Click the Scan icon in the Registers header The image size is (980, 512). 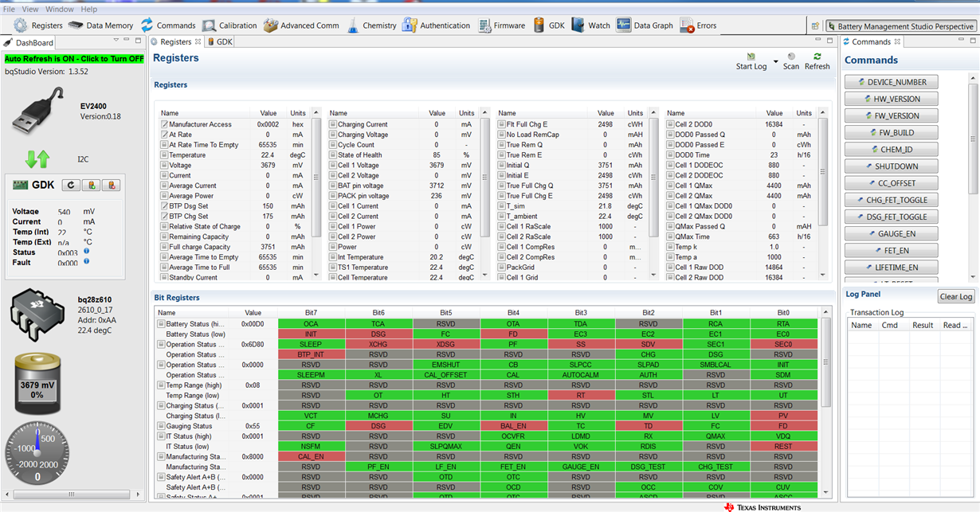pos(791,57)
